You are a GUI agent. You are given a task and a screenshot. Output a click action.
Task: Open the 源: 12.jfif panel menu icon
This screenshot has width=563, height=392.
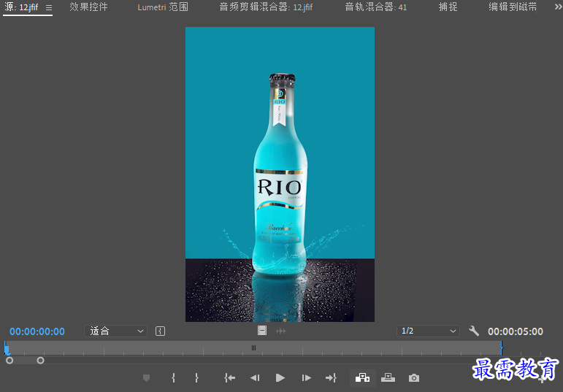pos(49,7)
